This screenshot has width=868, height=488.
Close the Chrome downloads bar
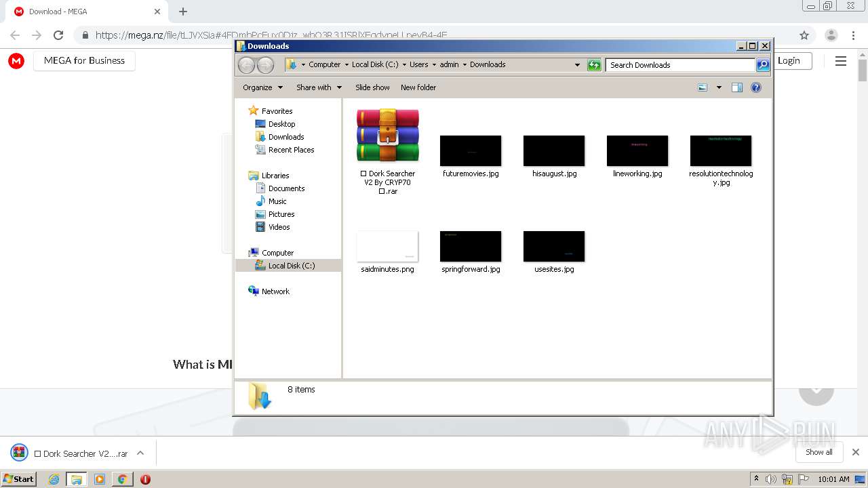[856, 452]
